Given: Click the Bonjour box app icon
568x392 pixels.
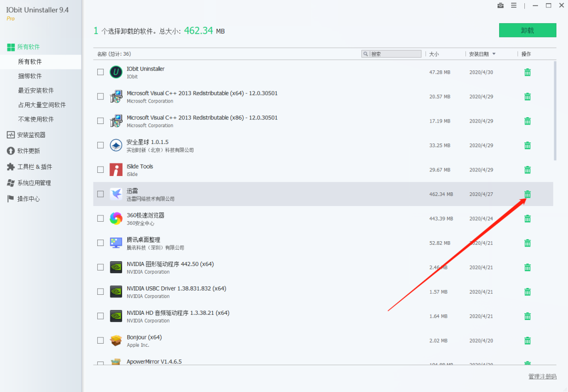Looking at the screenshot, I should click(116, 340).
